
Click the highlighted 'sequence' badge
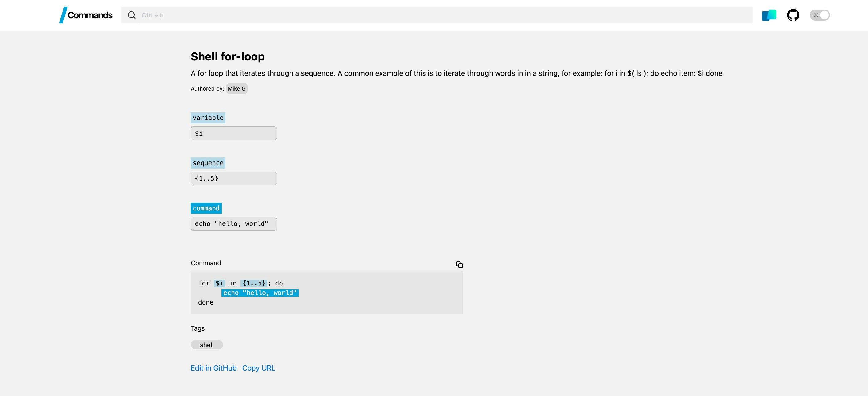[x=208, y=163]
